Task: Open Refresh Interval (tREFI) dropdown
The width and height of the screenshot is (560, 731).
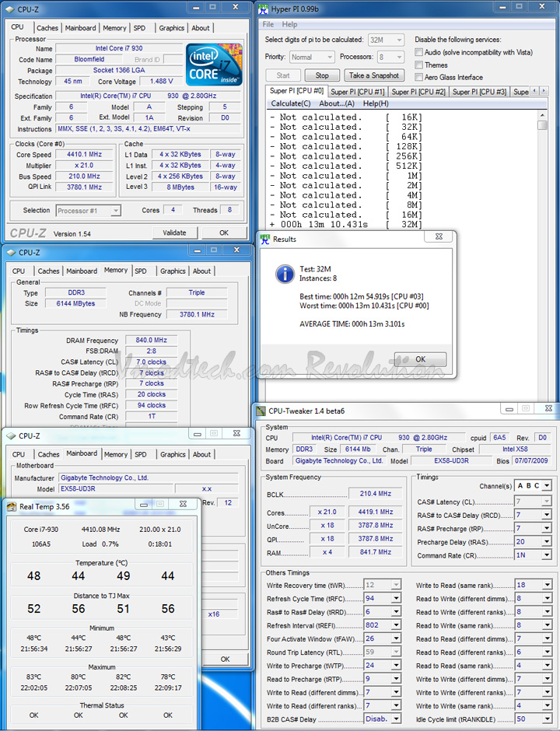Action: 396,625
